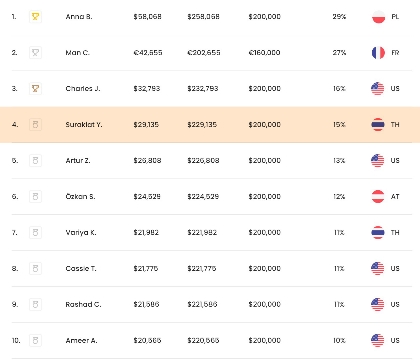This screenshot has width=420, height=361.
Task: Click the €202,655 equity value for Man C.
Action: [204, 53]
